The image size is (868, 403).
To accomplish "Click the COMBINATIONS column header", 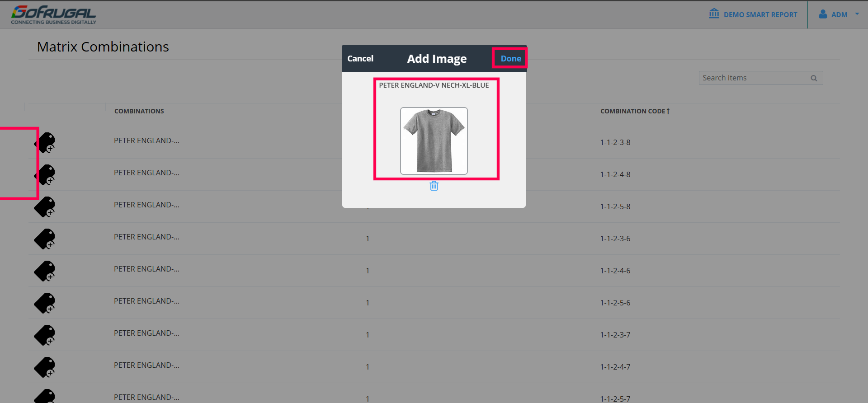I will point(139,111).
